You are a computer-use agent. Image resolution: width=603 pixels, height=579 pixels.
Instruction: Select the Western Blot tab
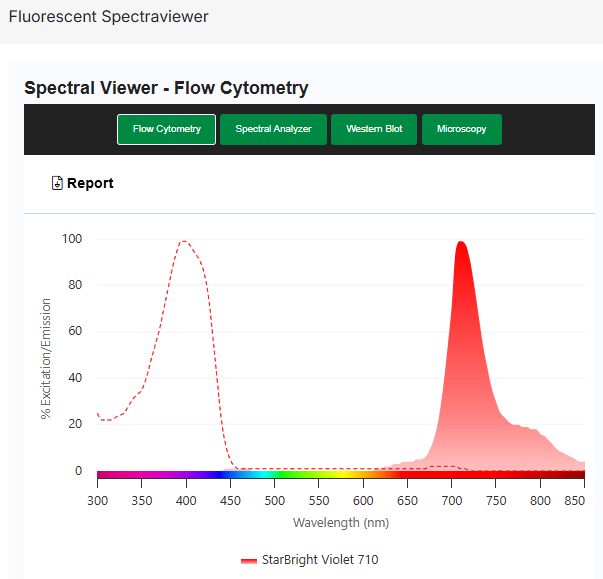click(374, 129)
